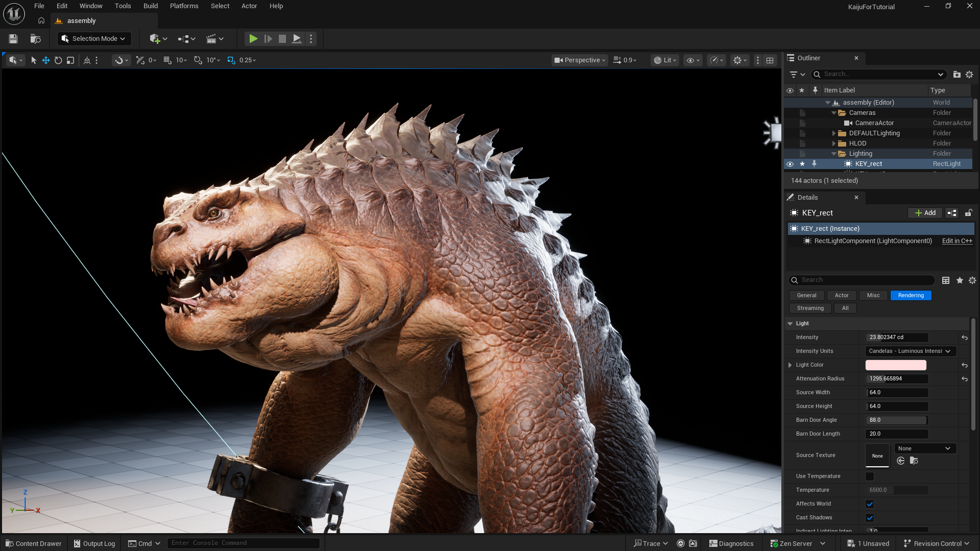Click the Stop playback button

[282, 39]
